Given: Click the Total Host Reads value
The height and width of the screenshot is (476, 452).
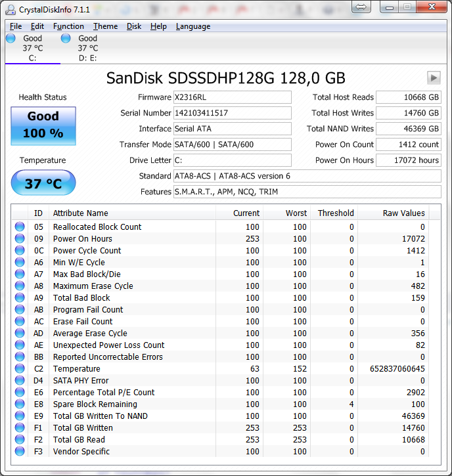Looking at the screenshot, I should point(409,97).
